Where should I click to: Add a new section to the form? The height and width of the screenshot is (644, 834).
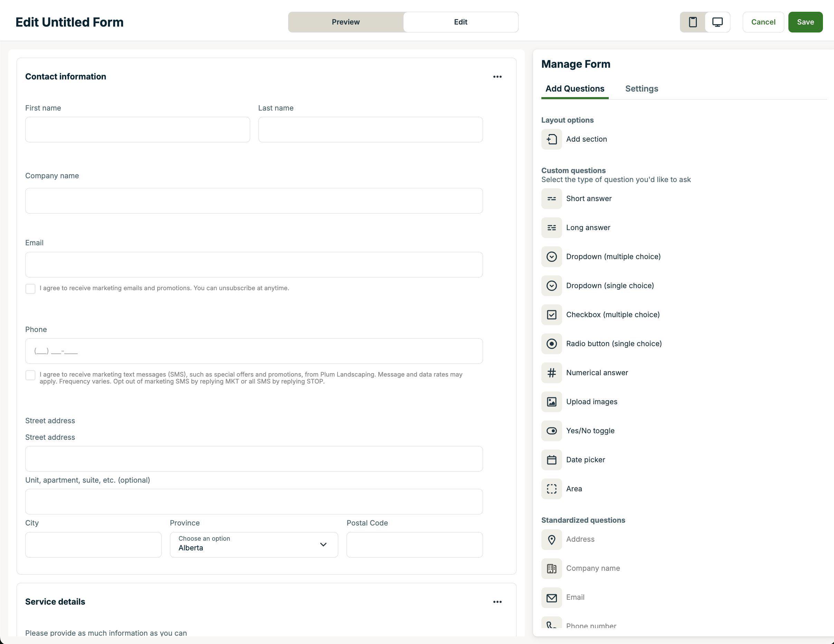(x=587, y=139)
